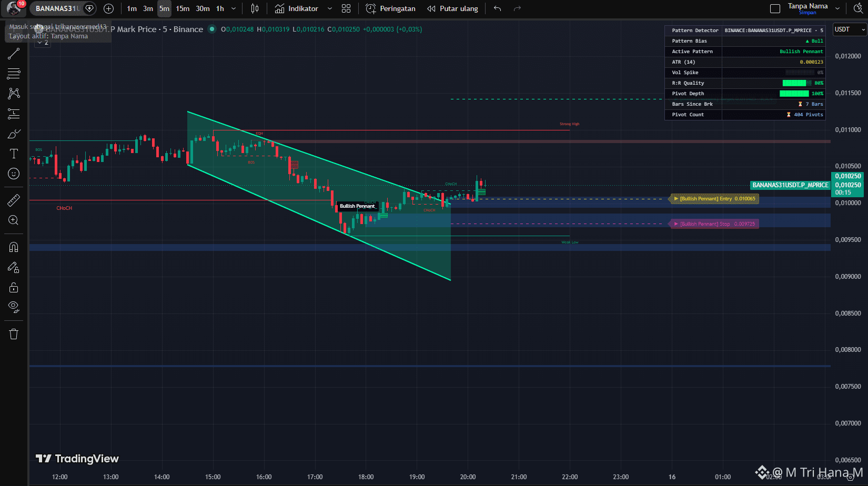
Task: Select the Fibonacci retracement tool group
Action: (x=14, y=73)
